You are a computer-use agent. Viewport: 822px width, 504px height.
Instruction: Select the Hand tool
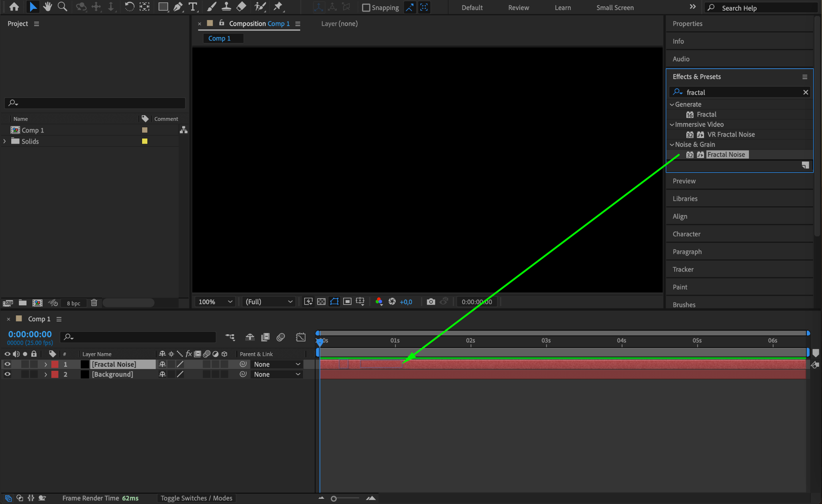(48, 7)
